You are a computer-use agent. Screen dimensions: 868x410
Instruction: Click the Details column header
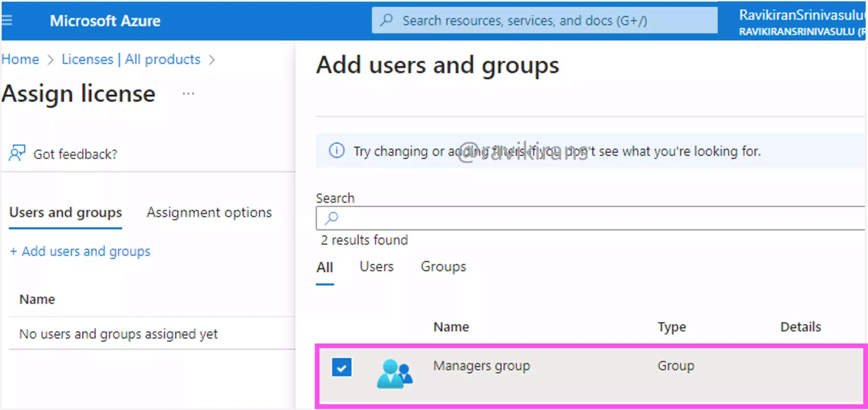(x=801, y=327)
